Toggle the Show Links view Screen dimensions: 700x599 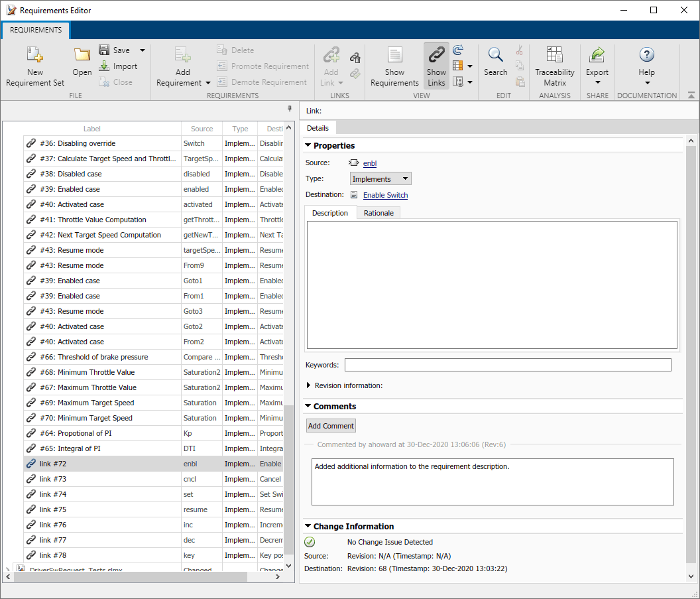[436, 66]
